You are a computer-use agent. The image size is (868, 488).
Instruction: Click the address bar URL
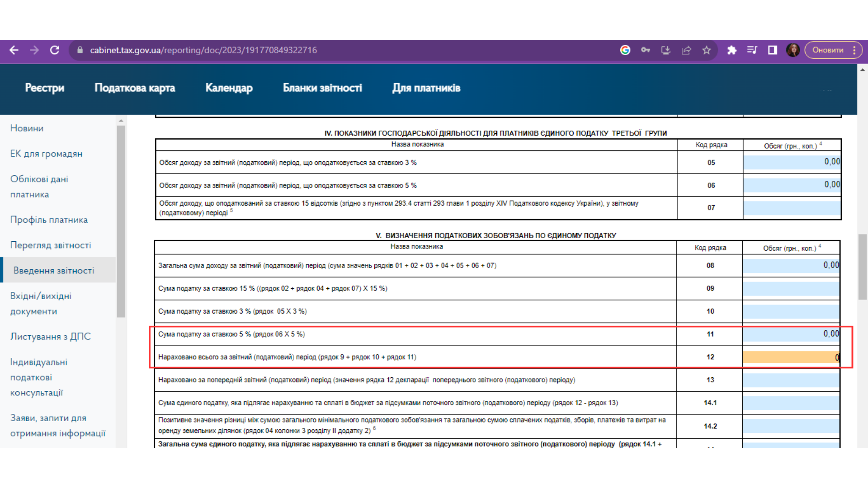tap(203, 50)
